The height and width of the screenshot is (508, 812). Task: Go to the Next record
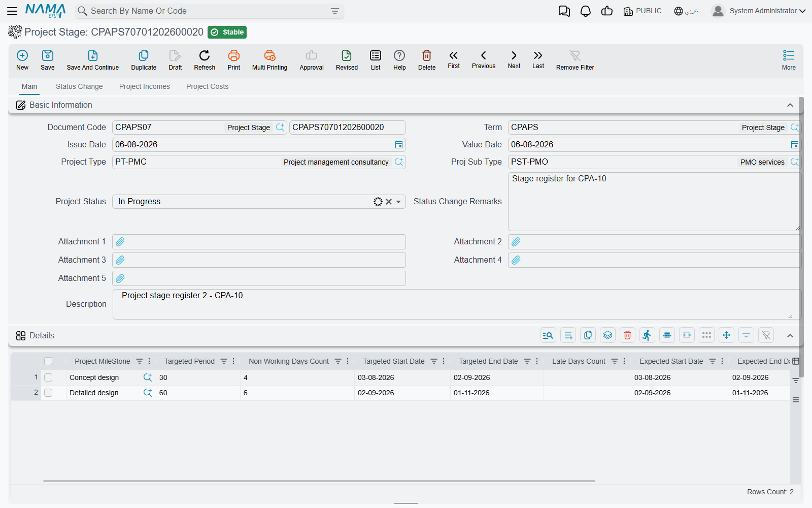(x=514, y=59)
